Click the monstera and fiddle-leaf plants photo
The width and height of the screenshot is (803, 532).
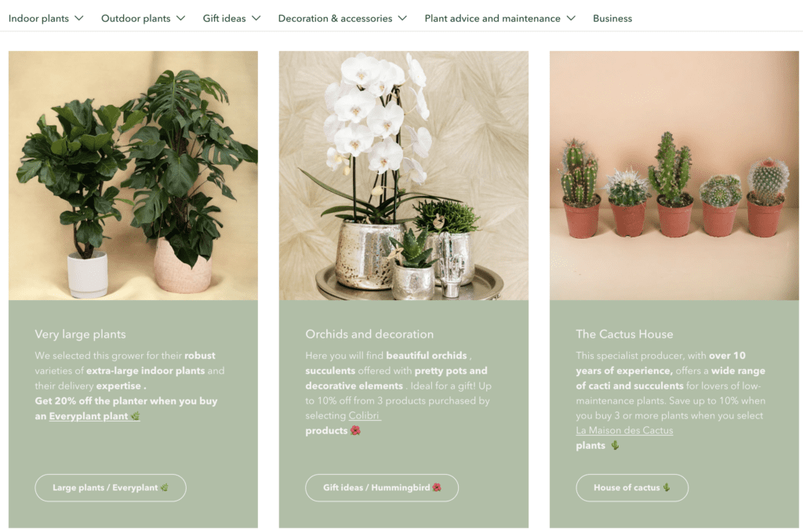click(x=133, y=176)
